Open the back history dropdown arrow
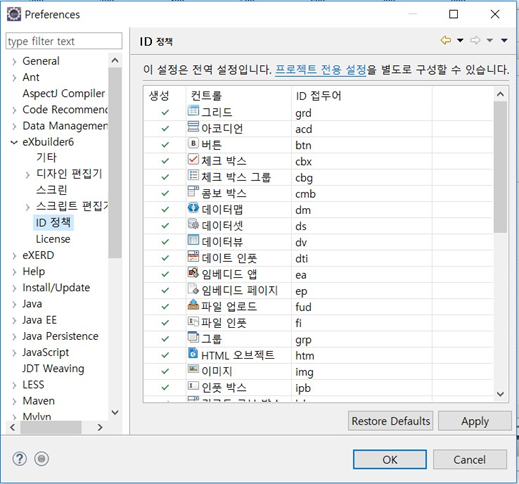 pos(460,40)
